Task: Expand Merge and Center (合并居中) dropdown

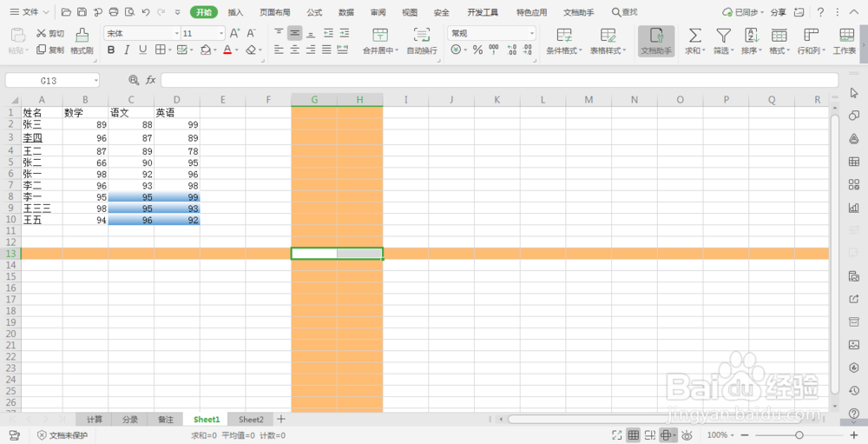Action: [397, 50]
